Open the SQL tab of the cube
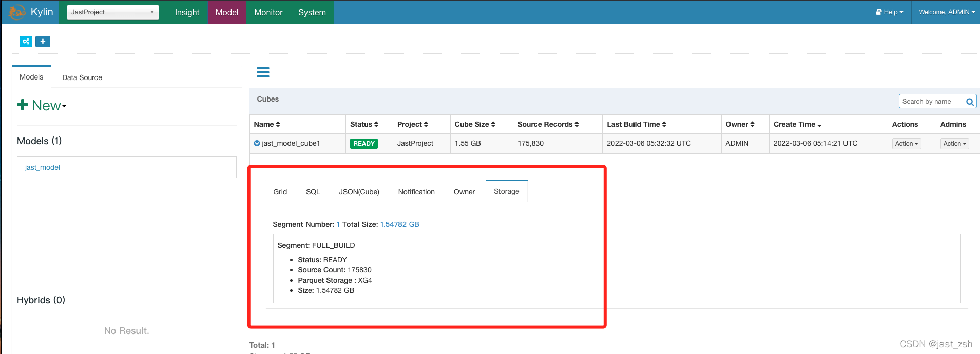Viewport: 980px width, 354px height. coord(313,192)
